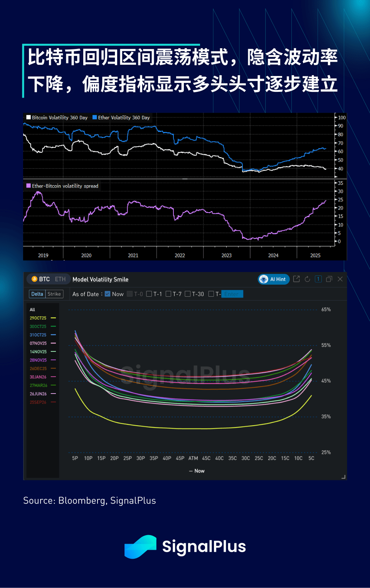Enable the T-1 checkbox
Screen dimensions: 370x588
pyautogui.click(x=149, y=294)
